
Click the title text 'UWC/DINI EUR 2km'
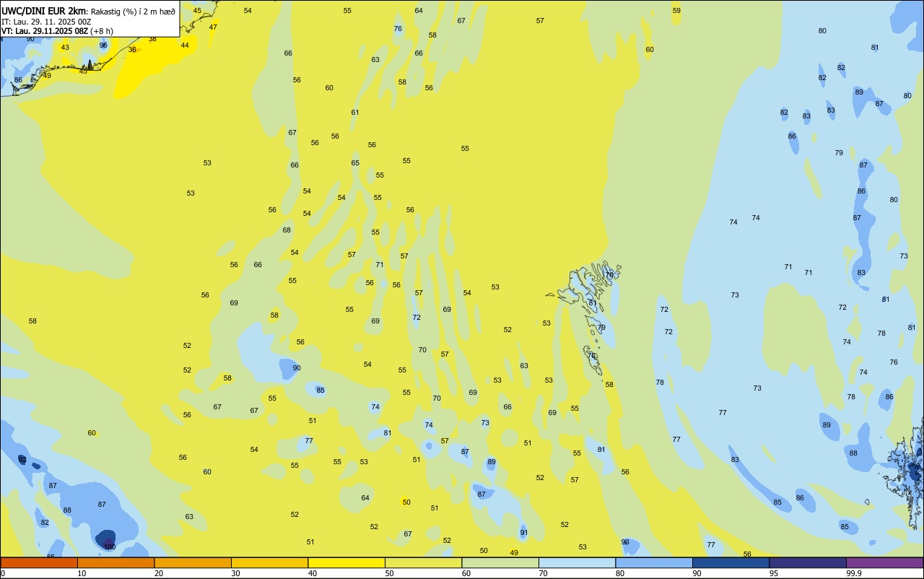[43, 11]
